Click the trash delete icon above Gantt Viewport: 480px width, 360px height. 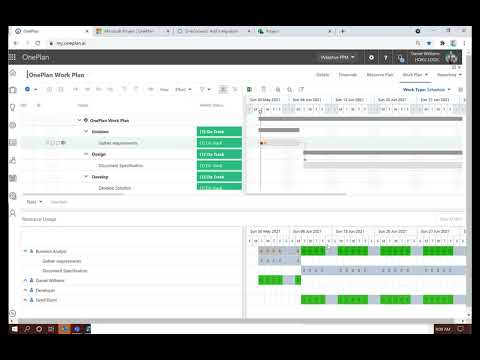(x=264, y=89)
